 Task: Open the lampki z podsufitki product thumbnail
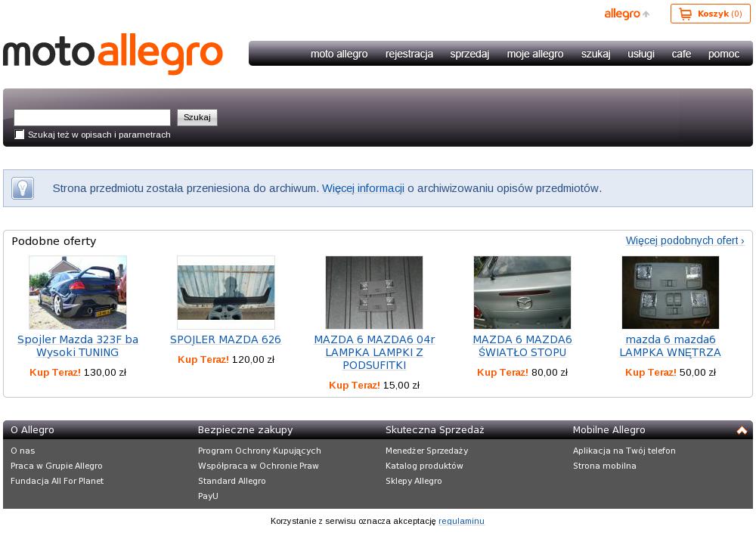374,293
